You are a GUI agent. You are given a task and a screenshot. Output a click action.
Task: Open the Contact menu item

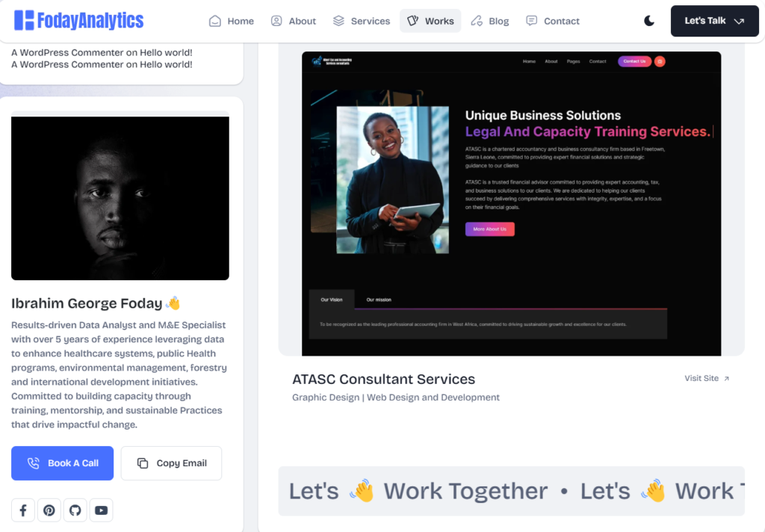553,21
